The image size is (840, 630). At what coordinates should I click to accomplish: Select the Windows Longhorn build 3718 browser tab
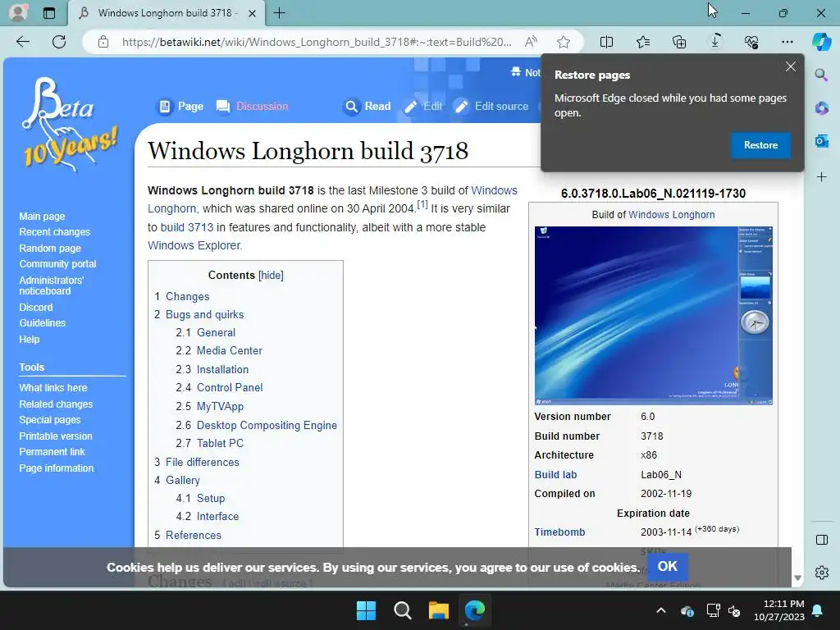click(166, 13)
